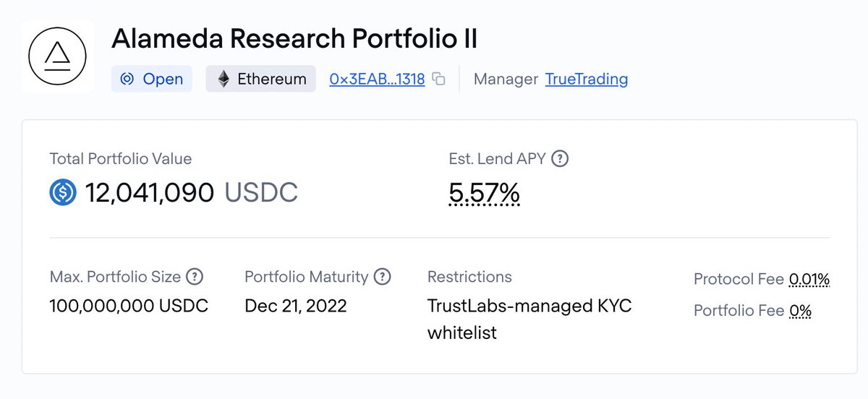Click the 100,000,000 USDC max size value
The height and width of the screenshot is (399, 868).
tap(129, 306)
